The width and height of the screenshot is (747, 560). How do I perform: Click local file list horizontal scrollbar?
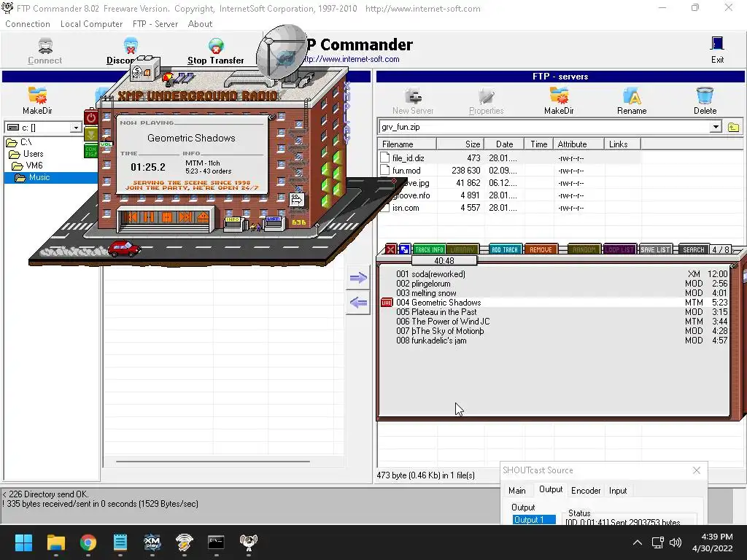tap(213, 461)
